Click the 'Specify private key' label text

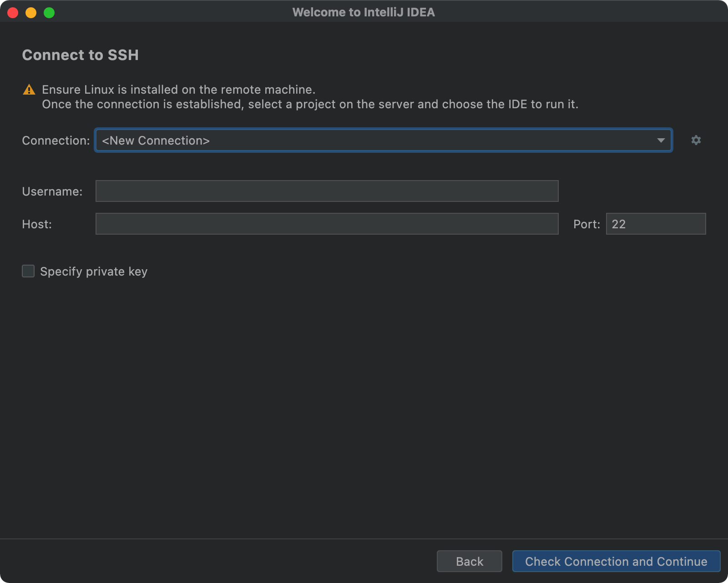click(x=94, y=271)
